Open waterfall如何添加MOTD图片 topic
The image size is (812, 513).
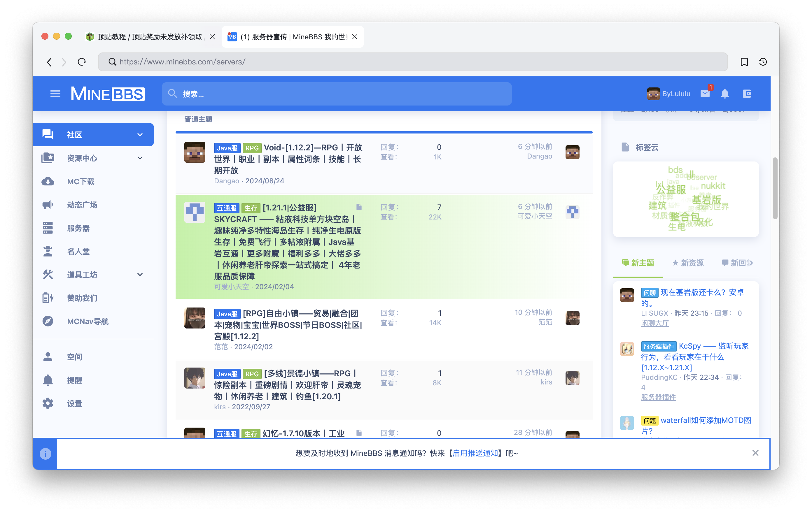(x=696, y=425)
